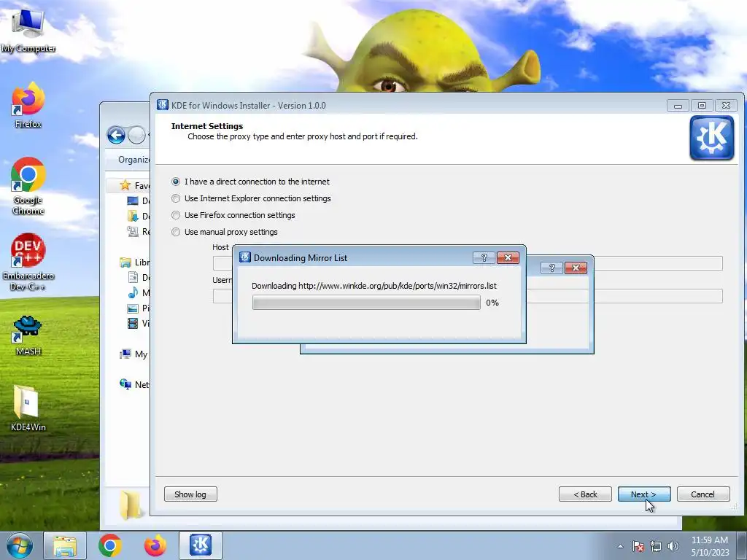747x560 pixels.
Task: Open the volume speaker tray icon
Action: pos(673,546)
